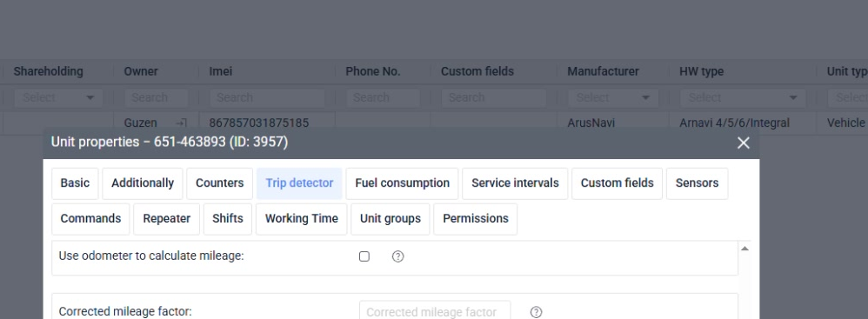The height and width of the screenshot is (319, 868).
Task: Enable Use odometer to calculate mileage checkbox
Action: pos(364,256)
